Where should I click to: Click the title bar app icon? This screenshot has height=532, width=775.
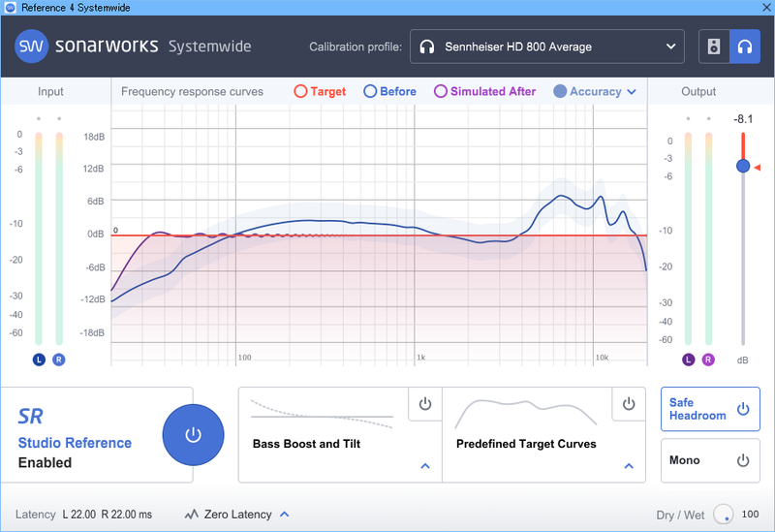tap(10, 8)
